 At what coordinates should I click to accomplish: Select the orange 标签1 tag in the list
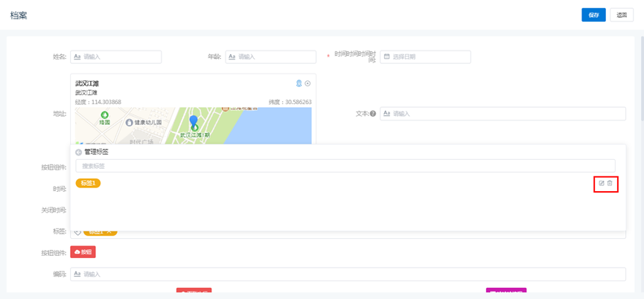click(88, 183)
